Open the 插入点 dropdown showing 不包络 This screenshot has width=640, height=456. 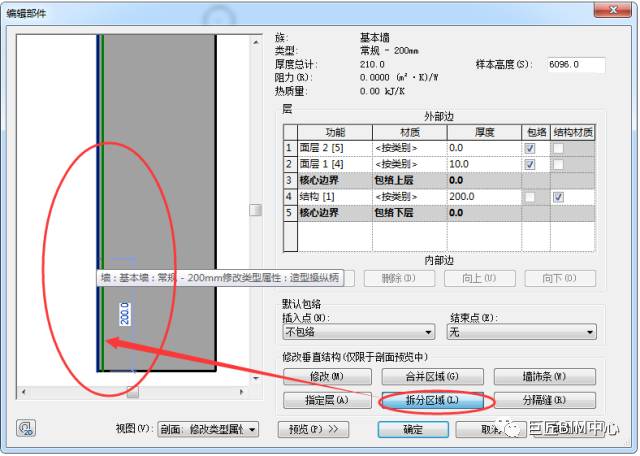[x=359, y=332]
